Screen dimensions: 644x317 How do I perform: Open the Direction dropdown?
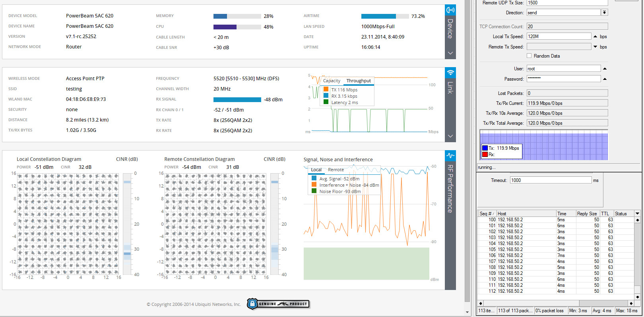(x=604, y=13)
